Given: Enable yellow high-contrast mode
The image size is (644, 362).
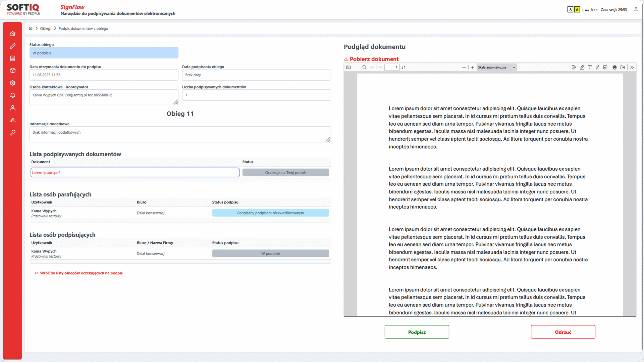Looking at the screenshot, I should coord(577,10).
